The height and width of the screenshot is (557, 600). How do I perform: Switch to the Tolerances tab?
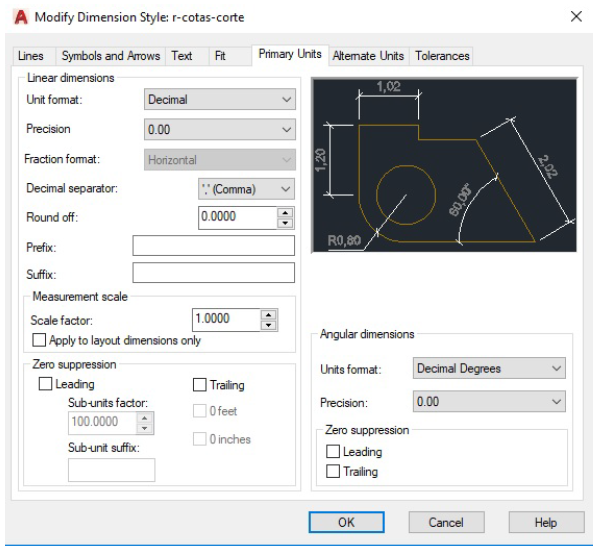tap(442, 56)
